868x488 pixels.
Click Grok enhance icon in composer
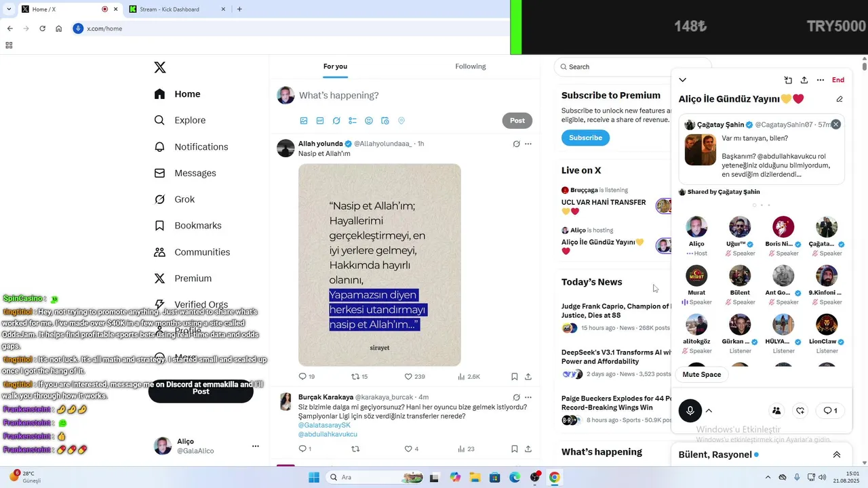pyautogui.click(x=336, y=121)
